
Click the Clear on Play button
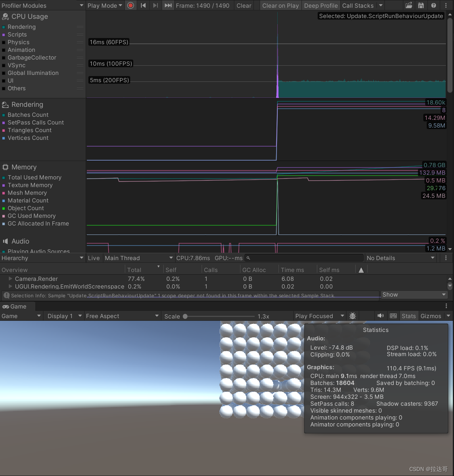coord(280,5)
